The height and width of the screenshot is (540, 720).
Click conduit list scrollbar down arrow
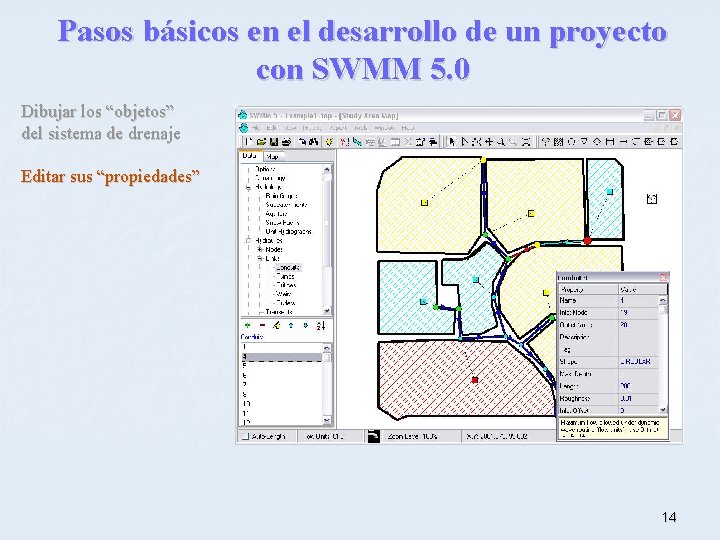327,420
